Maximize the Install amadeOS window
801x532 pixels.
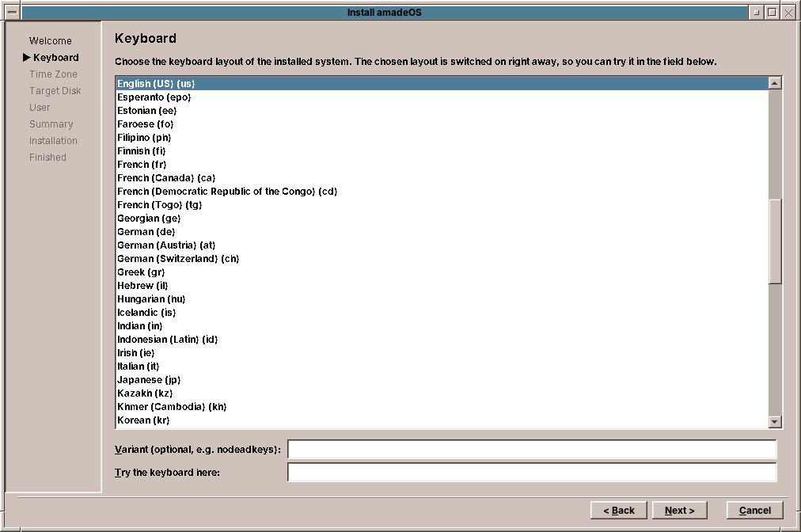773,12
